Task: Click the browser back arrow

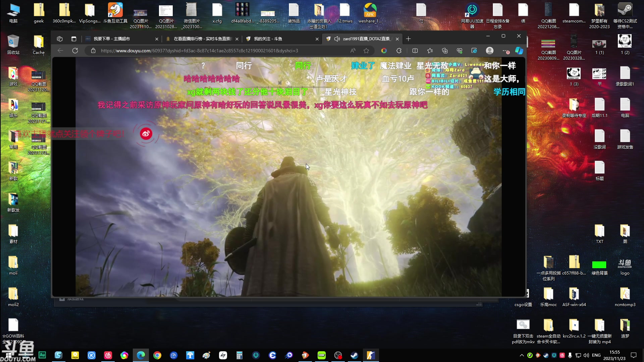Action: click(x=60, y=51)
